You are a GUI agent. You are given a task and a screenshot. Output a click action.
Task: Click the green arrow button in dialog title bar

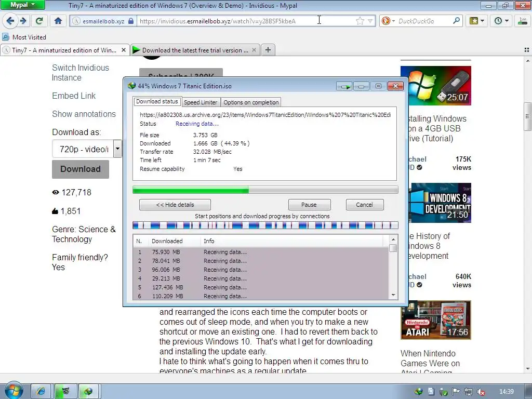tap(345, 87)
